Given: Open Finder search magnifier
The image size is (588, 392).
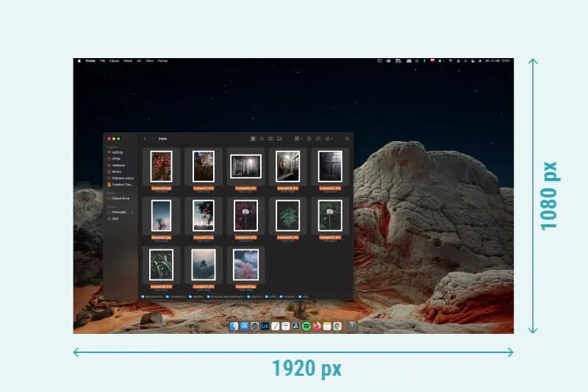Looking at the screenshot, I should [345, 138].
